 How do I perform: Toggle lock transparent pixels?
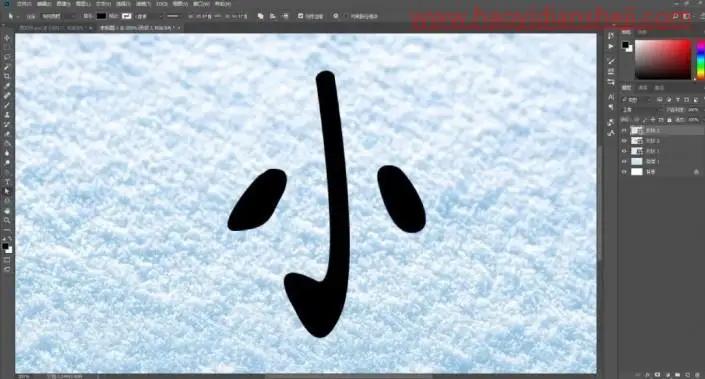[x=637, y=120]
